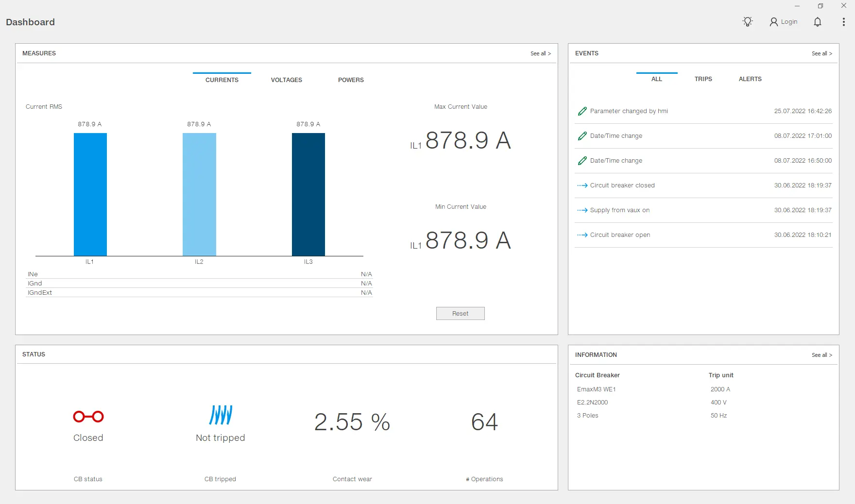Click the blue Not tripped icon
This screenshot has height=504, width=855.
click(x=221, y=415)
